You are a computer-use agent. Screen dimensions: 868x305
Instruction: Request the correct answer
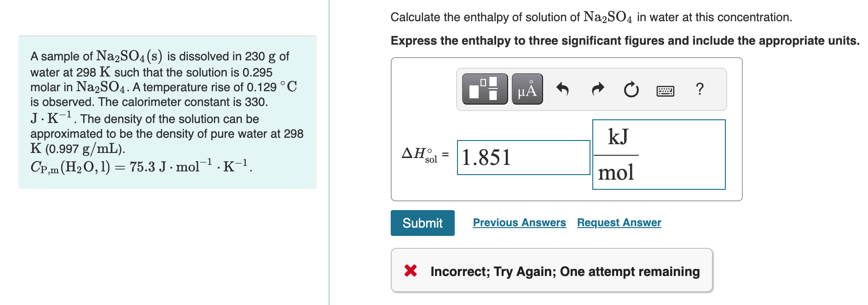(x=619, y=223)
